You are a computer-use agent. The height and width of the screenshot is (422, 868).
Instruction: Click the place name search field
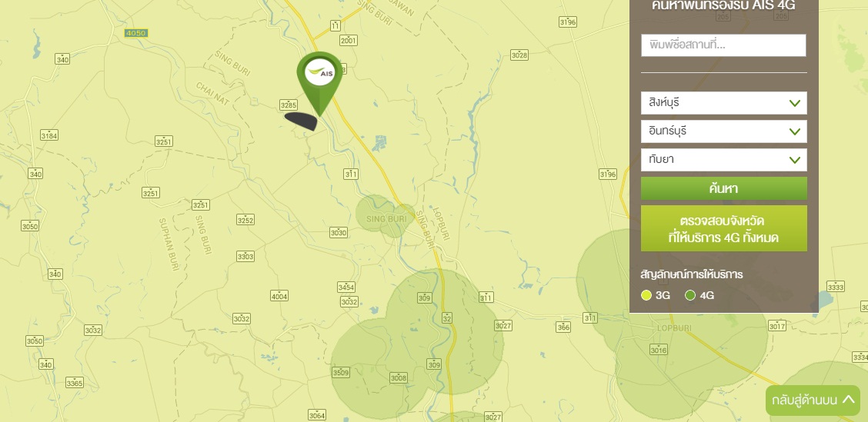tap(723, 45)
